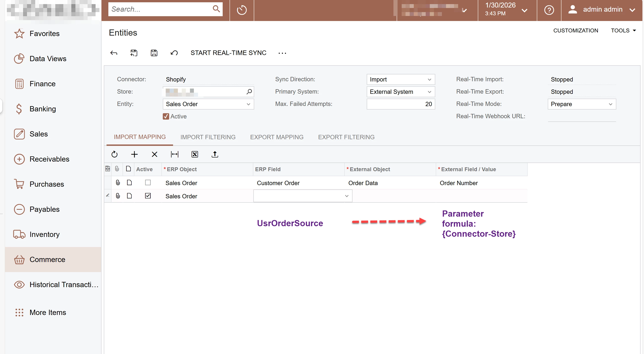The height and width of the screenshot is (354, 644).
Task: Uncheck the Active entity checkbox
Action: click(x=166, y=116)
